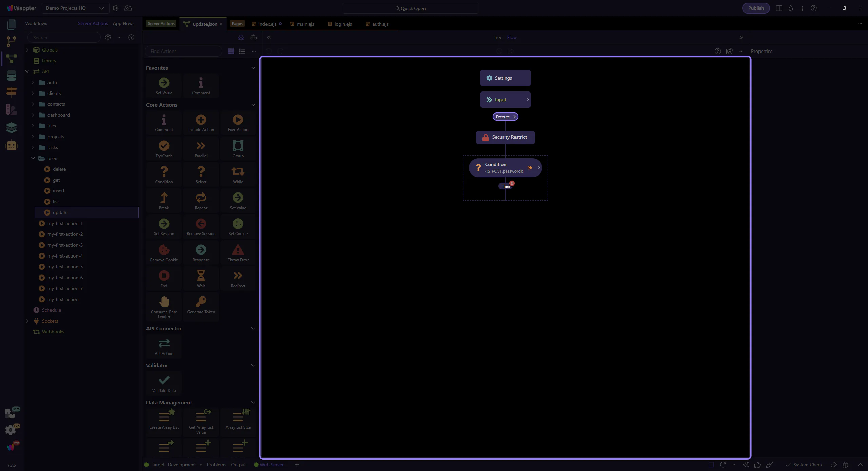Select the While loop action
The width and height of the screenshot is (868, 471).
[238, 172]
